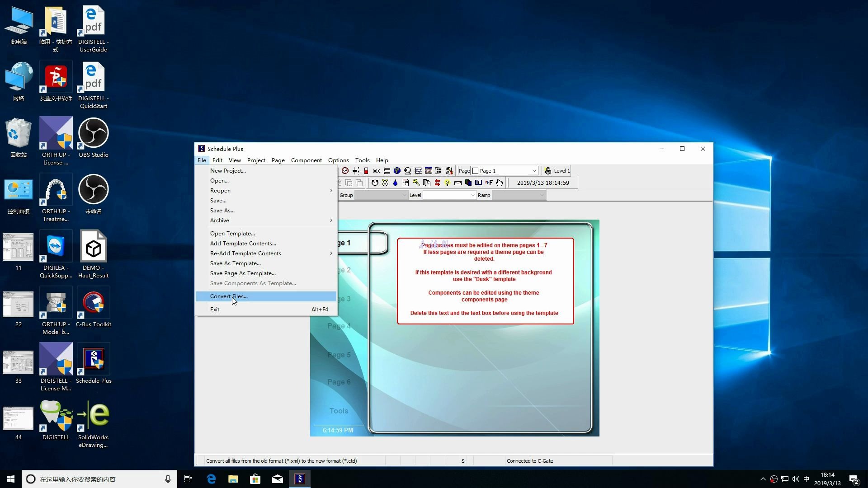Open the JAN 1 calendar page icon
Image resolution: width=868 pixels, height=488 pixels.
pyautogui.click(x=406, y=183)
